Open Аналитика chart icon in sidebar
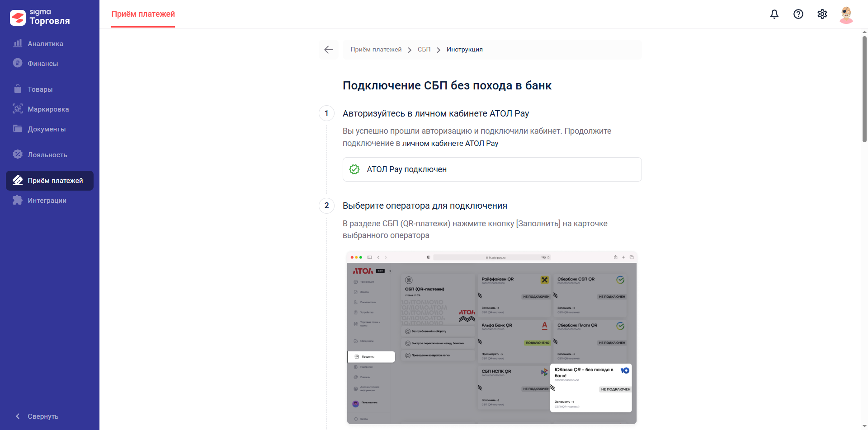This screenshot has height=430, width=868. [18, 43]
